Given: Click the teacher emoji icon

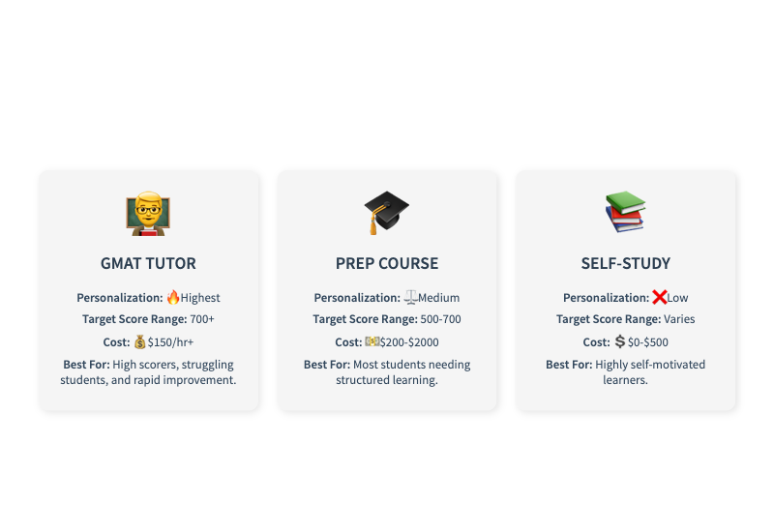Looking at the screenshot, I should click(148, 214).
